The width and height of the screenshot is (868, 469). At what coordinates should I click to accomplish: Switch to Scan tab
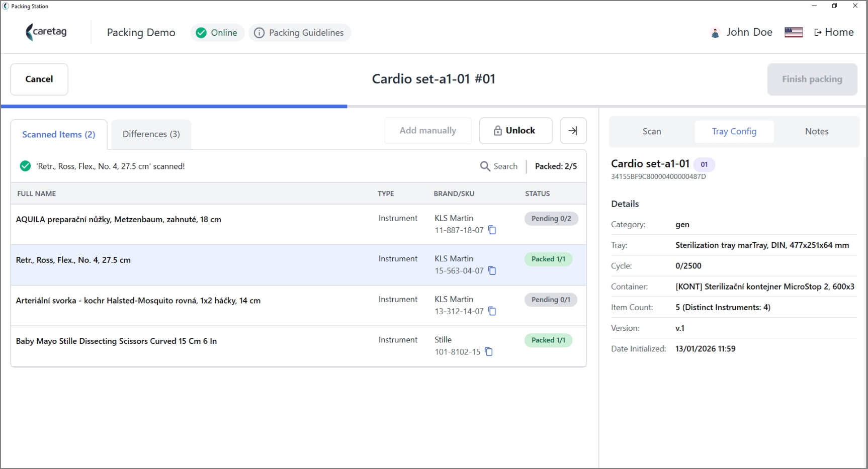click(x=652, y=132)
